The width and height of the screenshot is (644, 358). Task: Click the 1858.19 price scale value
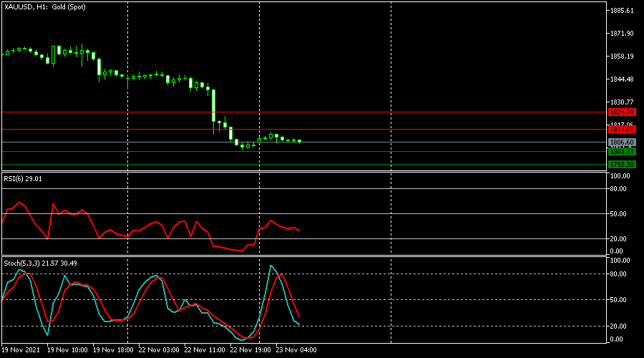pos(622,57)
